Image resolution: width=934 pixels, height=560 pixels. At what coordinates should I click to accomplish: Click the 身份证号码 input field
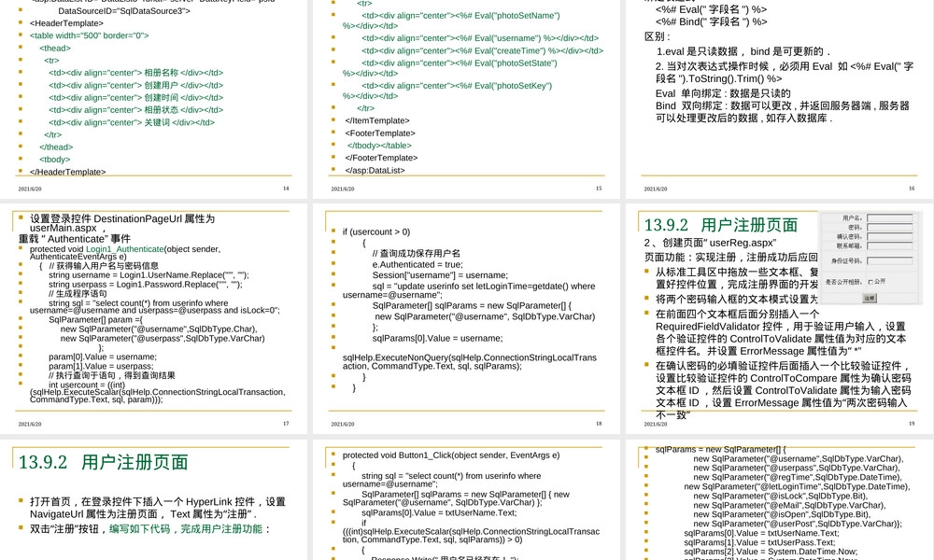coord(890,260)
